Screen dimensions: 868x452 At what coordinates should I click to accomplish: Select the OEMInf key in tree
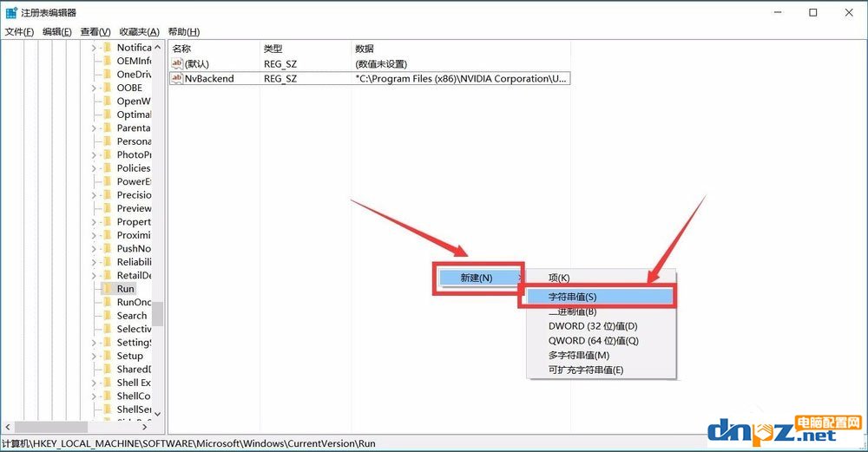coord(134,61)
